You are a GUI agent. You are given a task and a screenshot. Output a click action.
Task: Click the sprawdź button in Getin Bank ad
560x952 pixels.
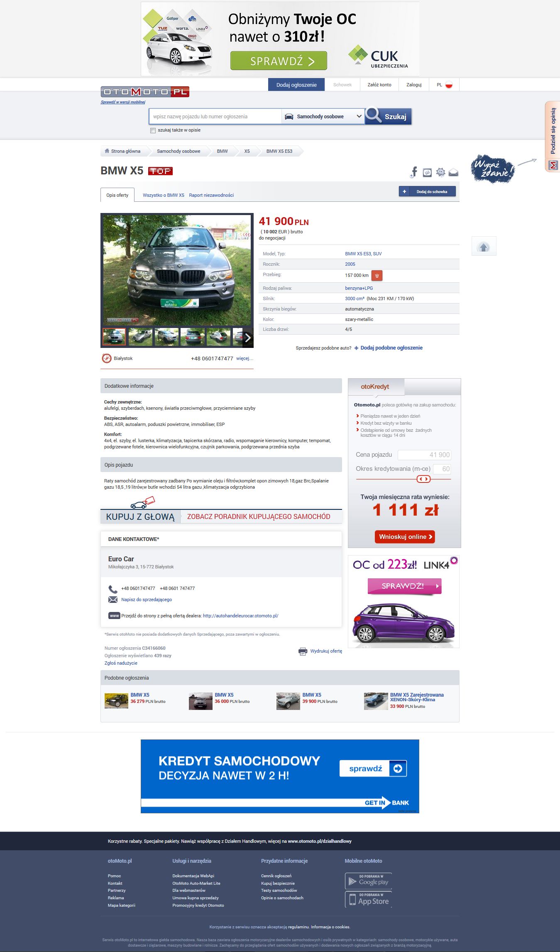point(373,768)
